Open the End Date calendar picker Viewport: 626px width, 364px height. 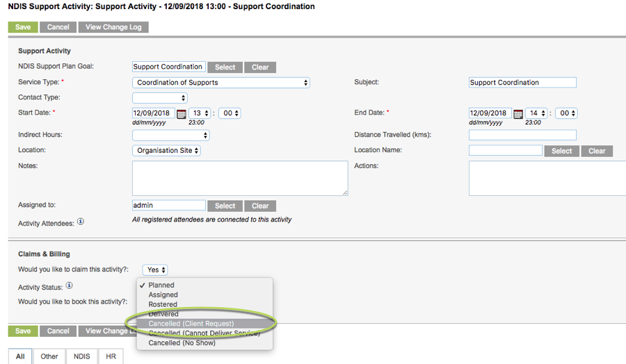pyautogui.click(x=518, y=114)
